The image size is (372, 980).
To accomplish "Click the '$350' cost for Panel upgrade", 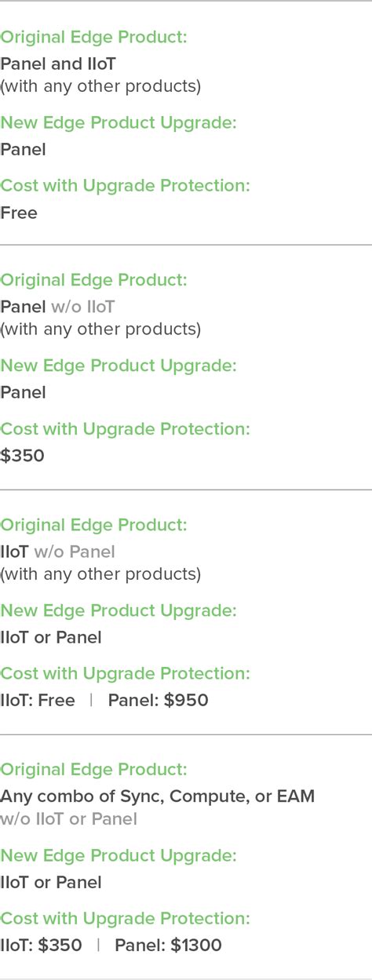I will click(22, 456).
